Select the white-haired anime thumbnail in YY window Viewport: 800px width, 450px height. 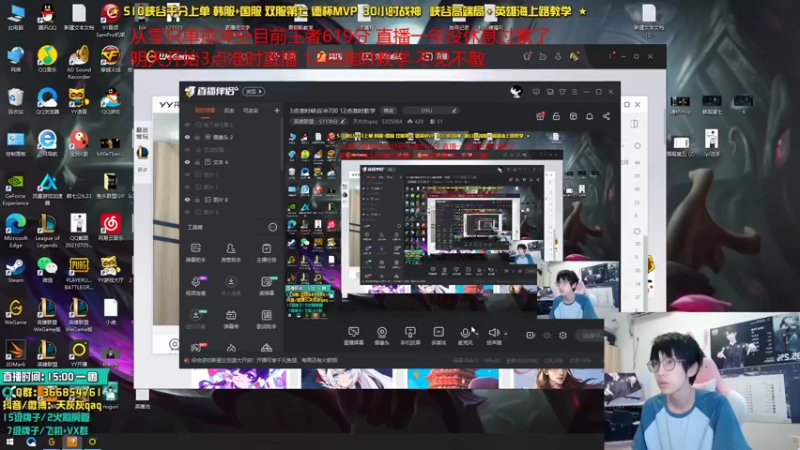(x=347, y=379)
